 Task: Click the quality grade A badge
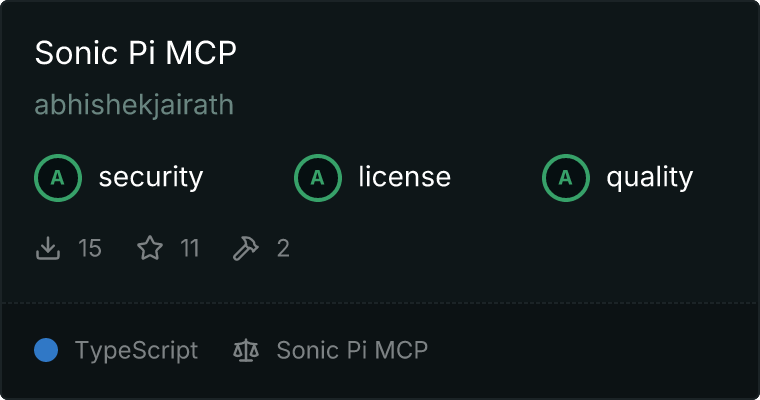(x=566, y=178)
